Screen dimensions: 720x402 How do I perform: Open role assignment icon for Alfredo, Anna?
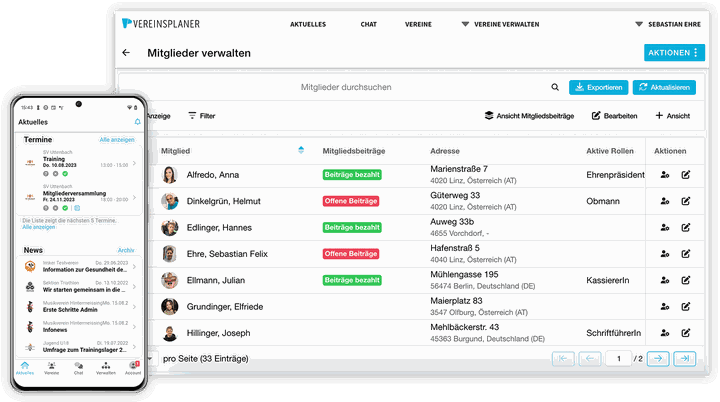point(664,175)
